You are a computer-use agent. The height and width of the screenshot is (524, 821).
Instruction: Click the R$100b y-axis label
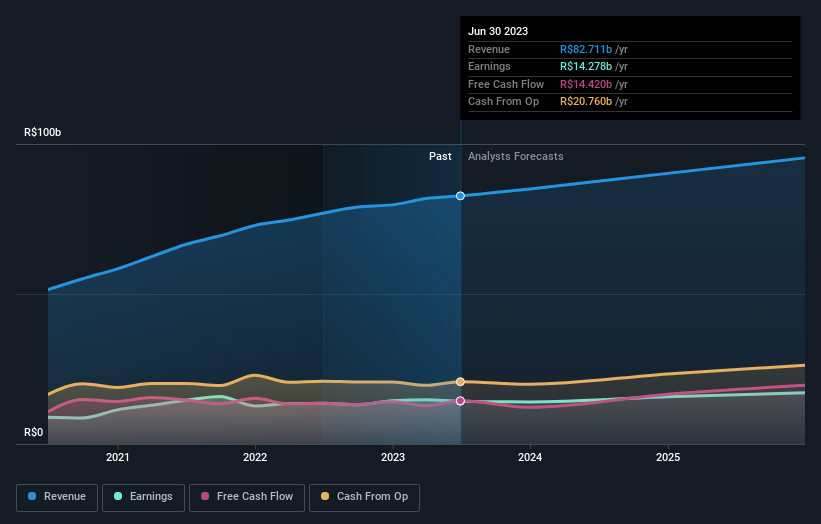tap(42, 132)
